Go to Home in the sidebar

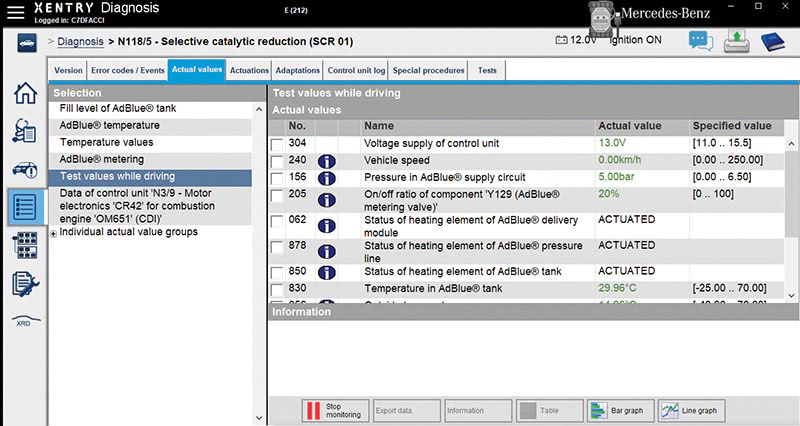26,94
